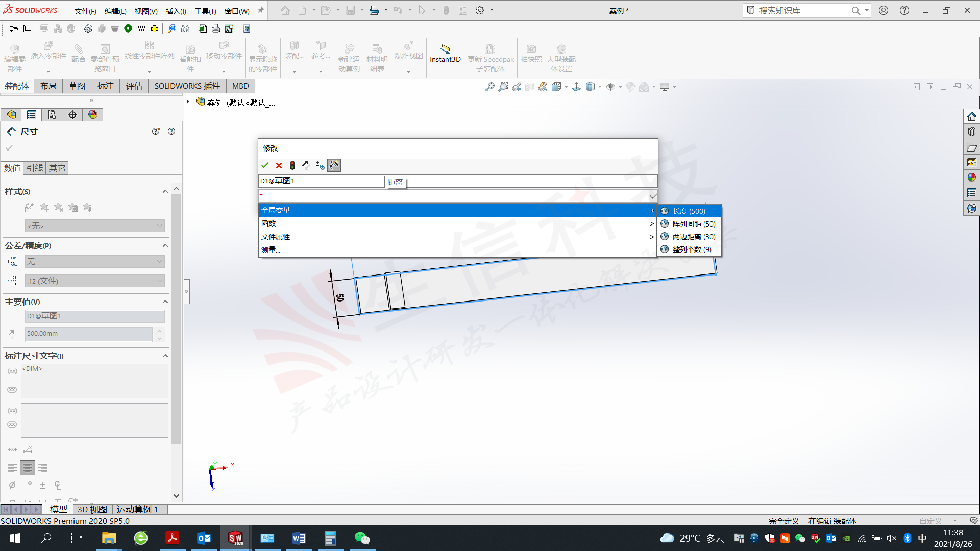Click the <DIM> dimension text box
980x551 pixels.
94,381
